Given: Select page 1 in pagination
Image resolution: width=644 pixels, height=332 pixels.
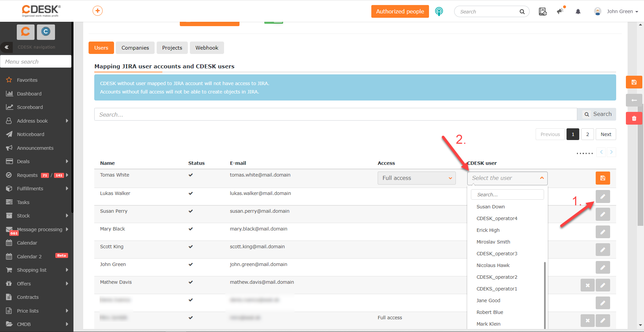Looking at the screenshot, I should coord(573,134).
